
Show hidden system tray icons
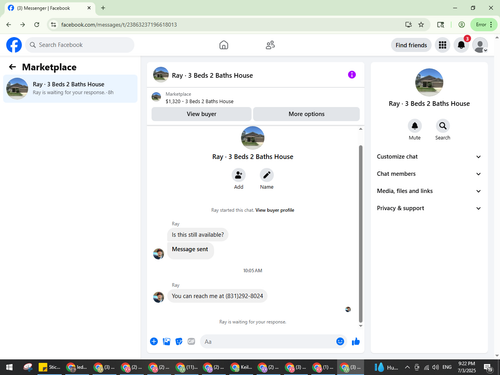tap(407, 367)
